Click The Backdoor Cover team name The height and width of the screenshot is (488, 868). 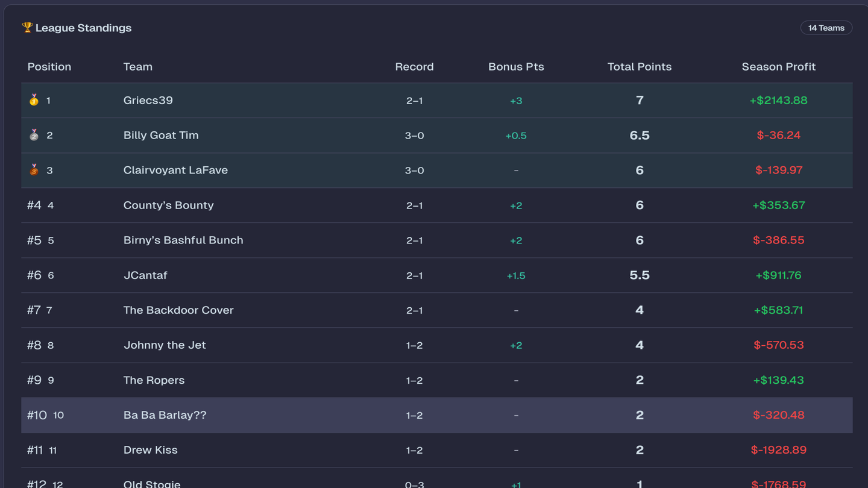click(178, 310)
